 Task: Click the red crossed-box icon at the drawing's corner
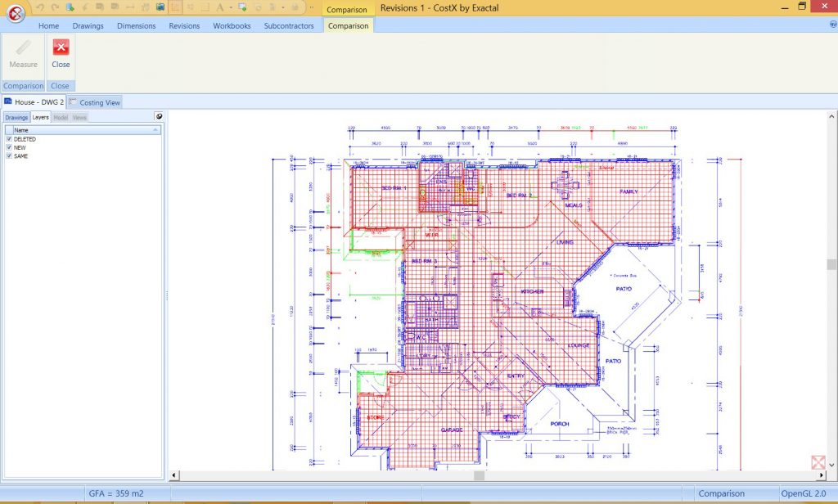tap(818, 462)
